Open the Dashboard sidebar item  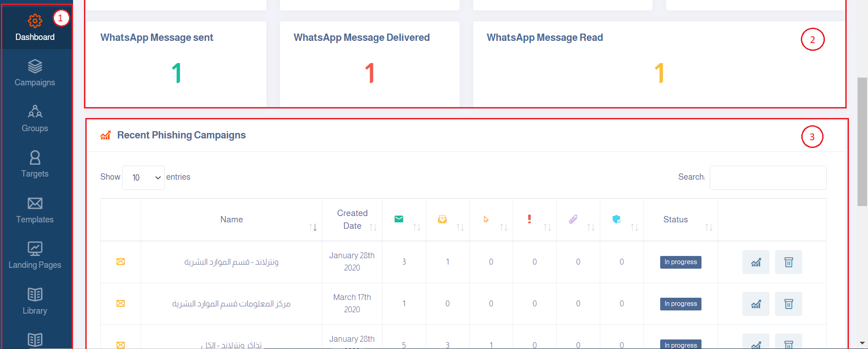tap(35, 27)
